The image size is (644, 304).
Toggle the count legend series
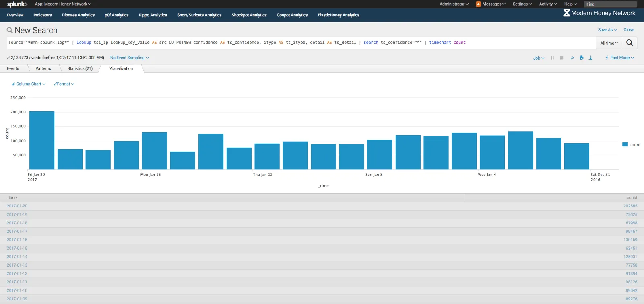click(632, 145)
